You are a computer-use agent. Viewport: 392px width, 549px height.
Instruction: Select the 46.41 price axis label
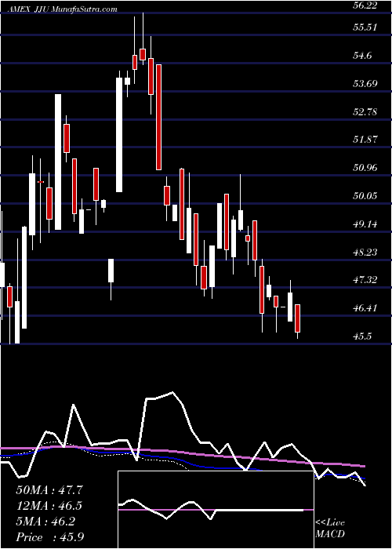tap(366, 307)
